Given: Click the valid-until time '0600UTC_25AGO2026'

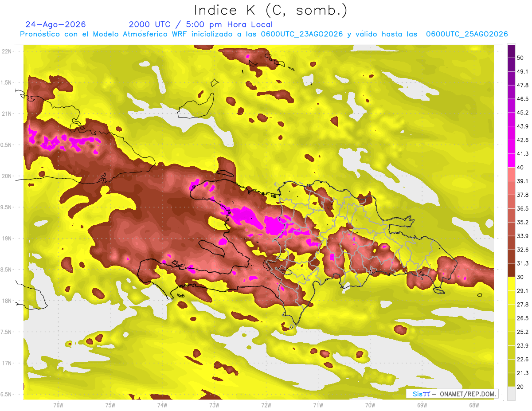Looking at the screenshot, I should (x=467, y=34).
